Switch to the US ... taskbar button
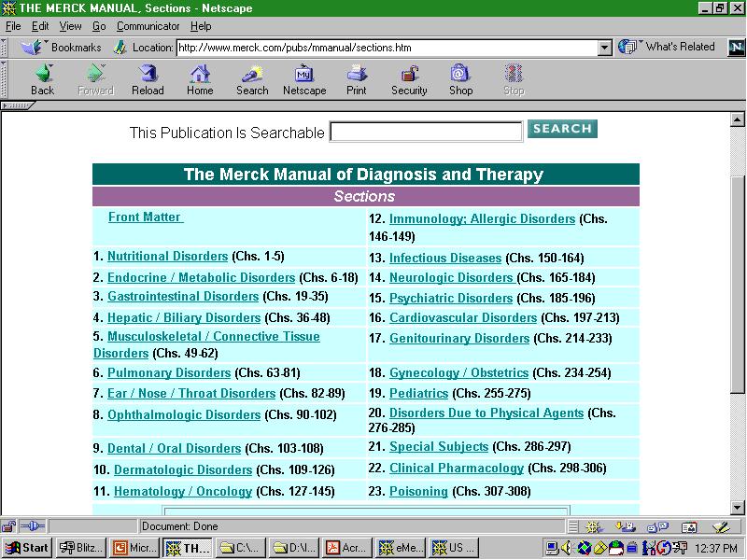The height and width of the screenshot is (560, 747). pyautogui.click(x=455, y=548)
